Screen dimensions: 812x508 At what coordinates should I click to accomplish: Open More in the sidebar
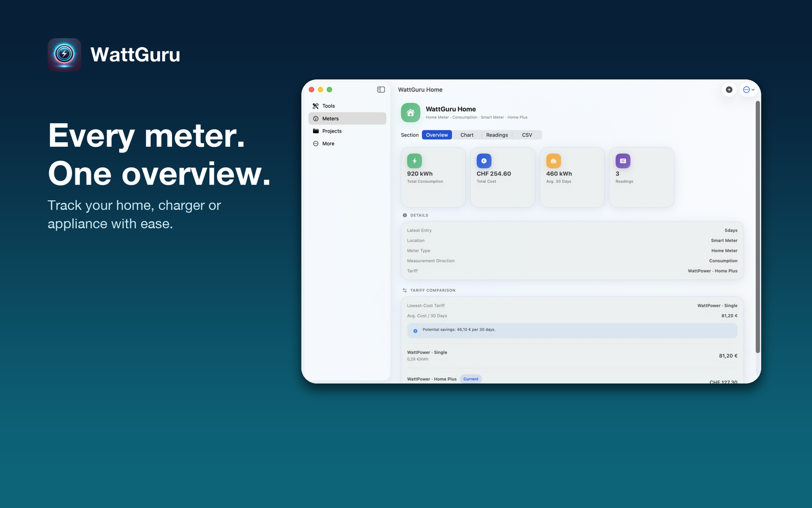coord(347,144)
